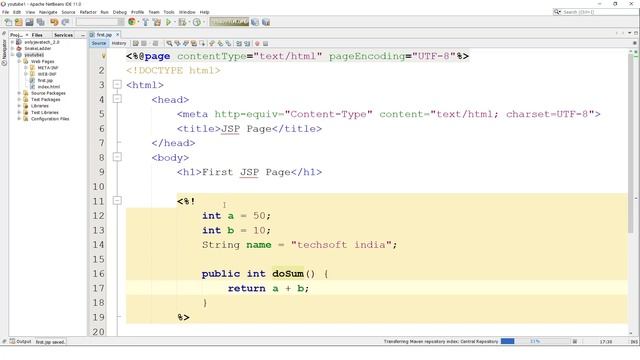Image resolution: width=640 pixels, height=360 pixels.
Task: Switch to the Files panel tab
Action: pyautogui.click(x=37, y=35)
